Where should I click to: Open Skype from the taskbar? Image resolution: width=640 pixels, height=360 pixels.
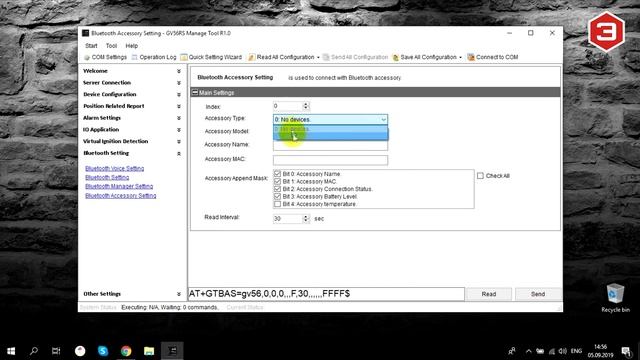[x=103, y=351]
